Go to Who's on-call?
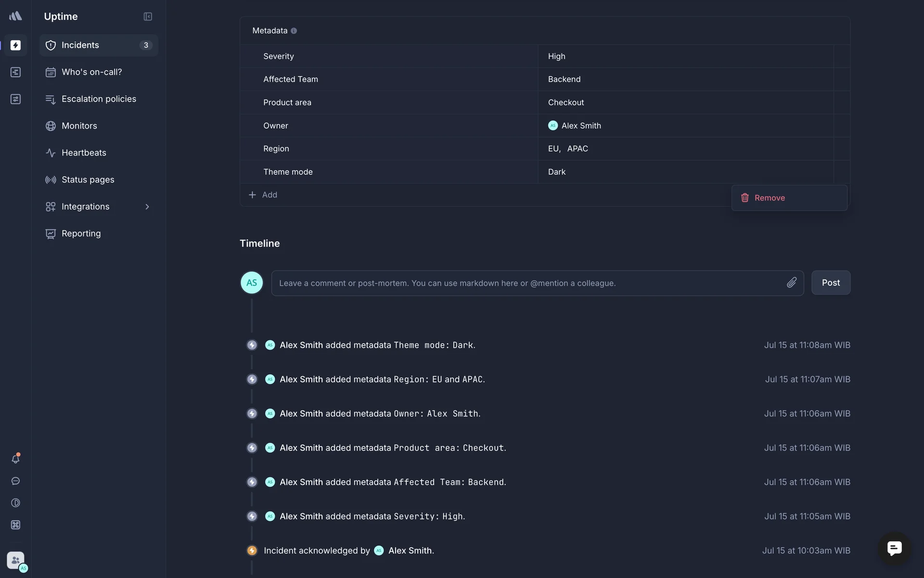Image resolution: width=924 pixels, height=578 pixels. 91,72
